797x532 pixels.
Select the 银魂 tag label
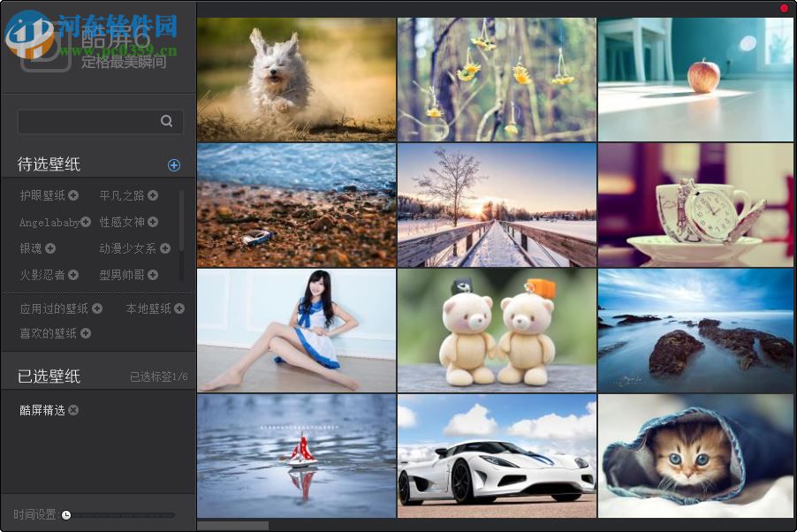click(31, 248)
